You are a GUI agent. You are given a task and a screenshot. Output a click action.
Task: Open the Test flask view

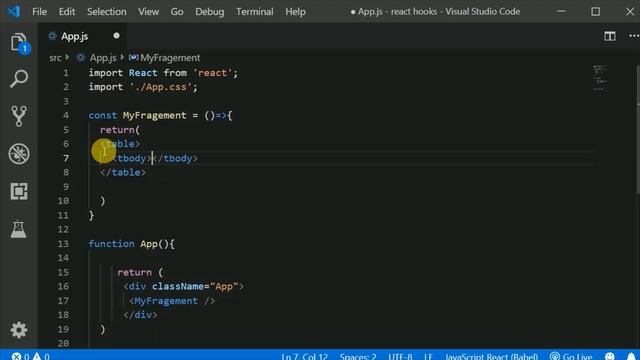tap(19, 229)
